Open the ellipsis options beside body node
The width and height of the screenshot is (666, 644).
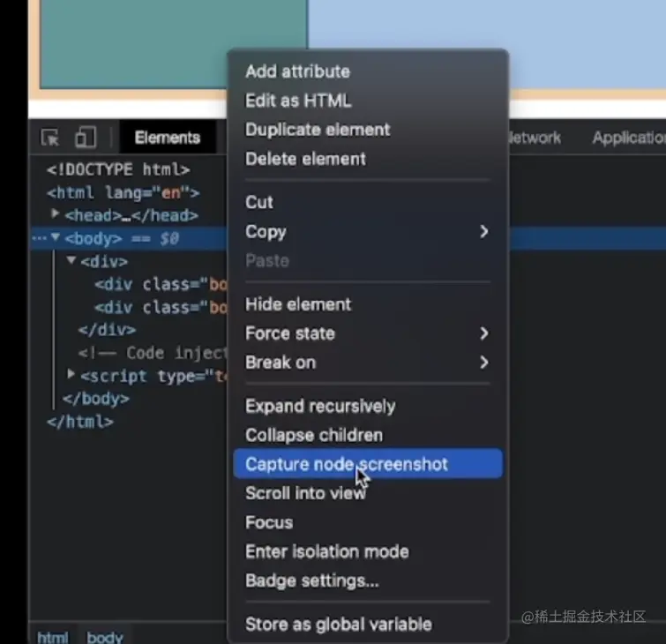[39, 238]
